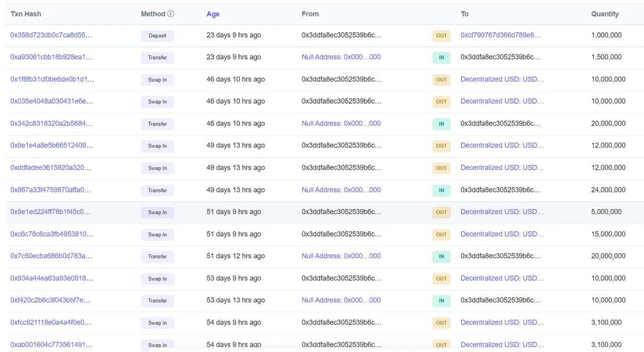Open transaction 0x7c50ecba686b0d783a…

click(x=51, y=256)
